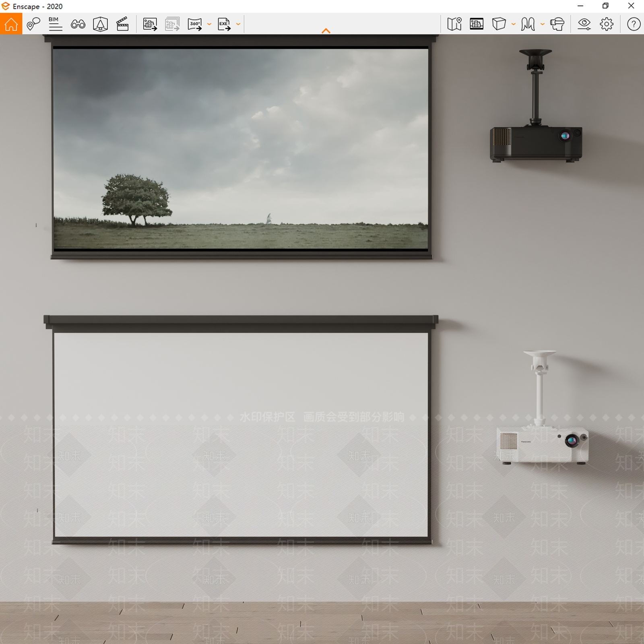Expand the 360° panorama export dropdown arrow
Viewport: 644px width, 644px height.
click(x=209, y=24)
